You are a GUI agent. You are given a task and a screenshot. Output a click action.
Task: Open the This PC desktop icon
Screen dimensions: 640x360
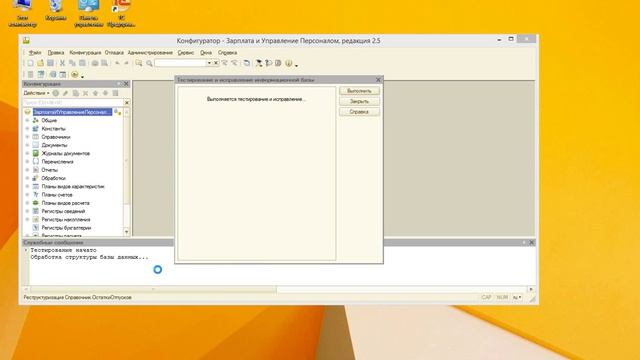pos(22,13)
